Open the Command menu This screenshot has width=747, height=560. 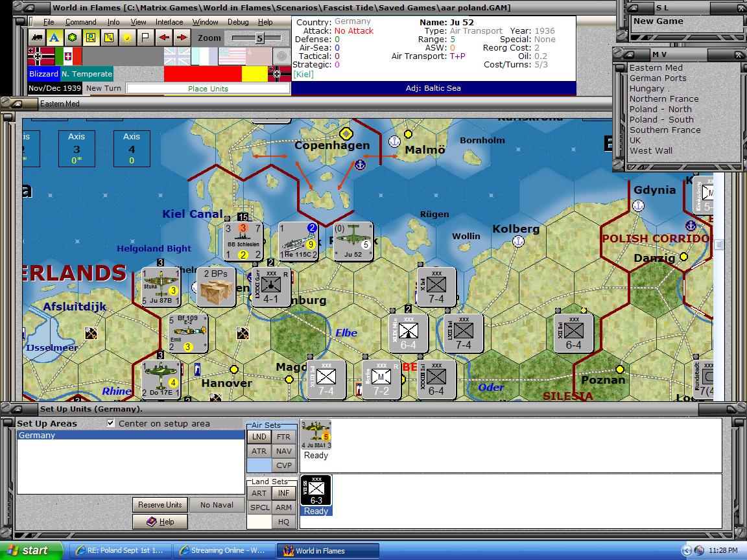pyautogui.click(x=80, y=22)
